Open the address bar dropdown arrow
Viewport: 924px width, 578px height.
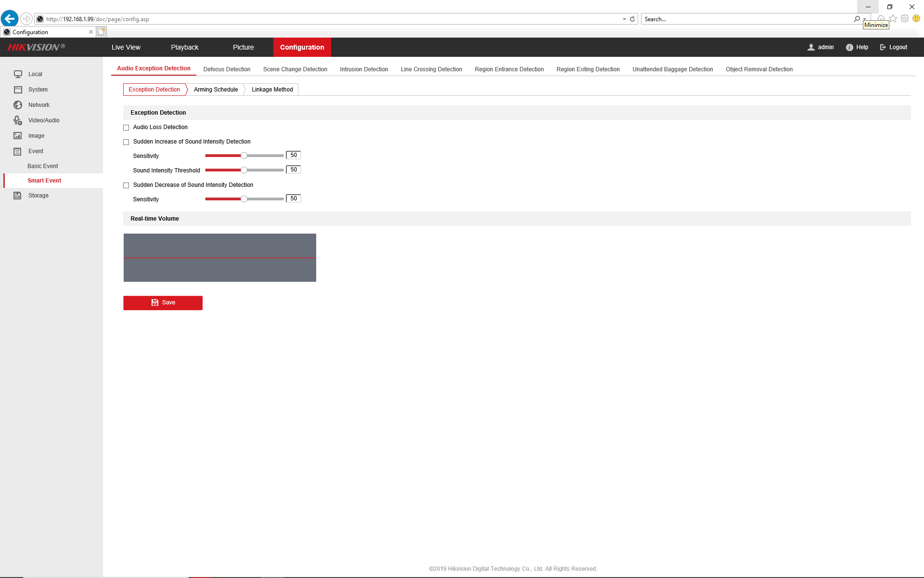(x=624, y=19)
